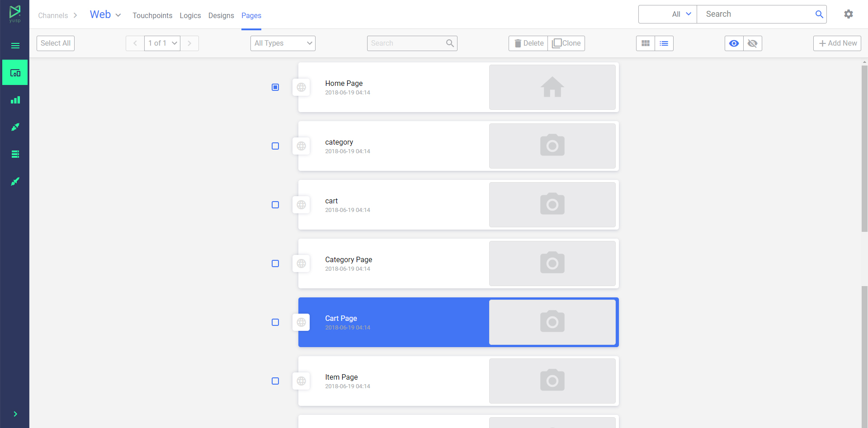
Task: Click the Home Page thumbnail
Action: [552, 87]
